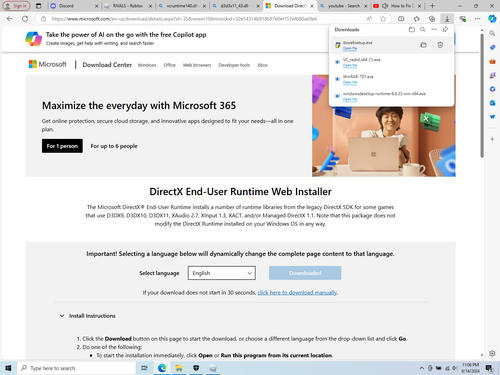The width and height of the screenshot is (500, 375).
Task: Open the sidebar Games chess icon
Action: (492, 75)
